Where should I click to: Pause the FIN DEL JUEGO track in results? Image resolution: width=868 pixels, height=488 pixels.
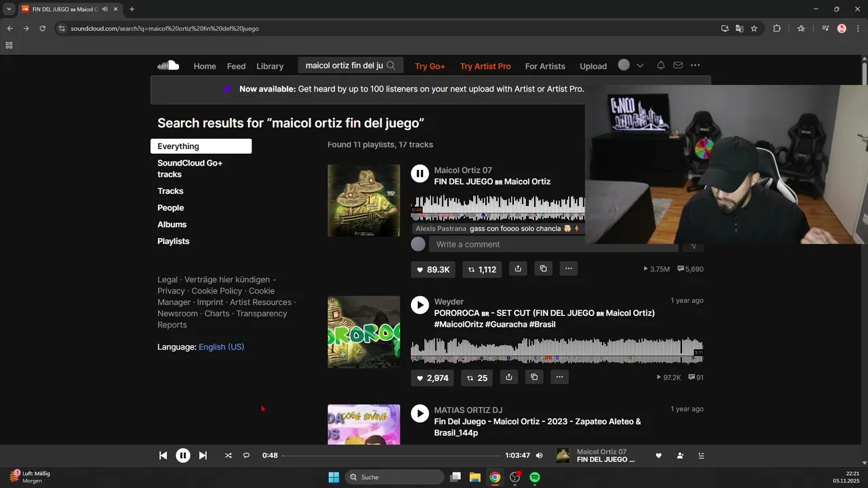(420, 174)
